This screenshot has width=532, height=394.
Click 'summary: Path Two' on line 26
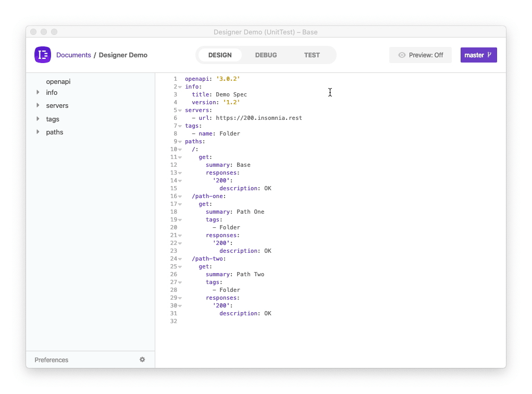(x=235, y=274)
